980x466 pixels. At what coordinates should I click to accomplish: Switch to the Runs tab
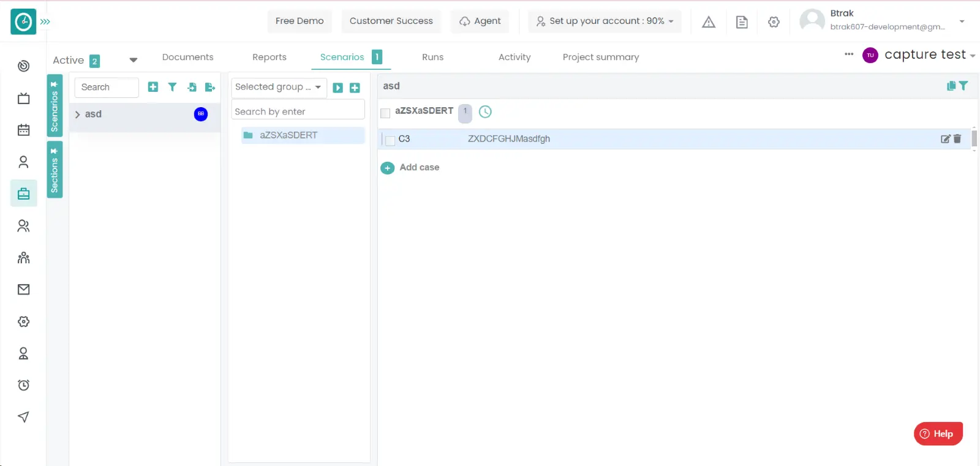pos(432,57)
